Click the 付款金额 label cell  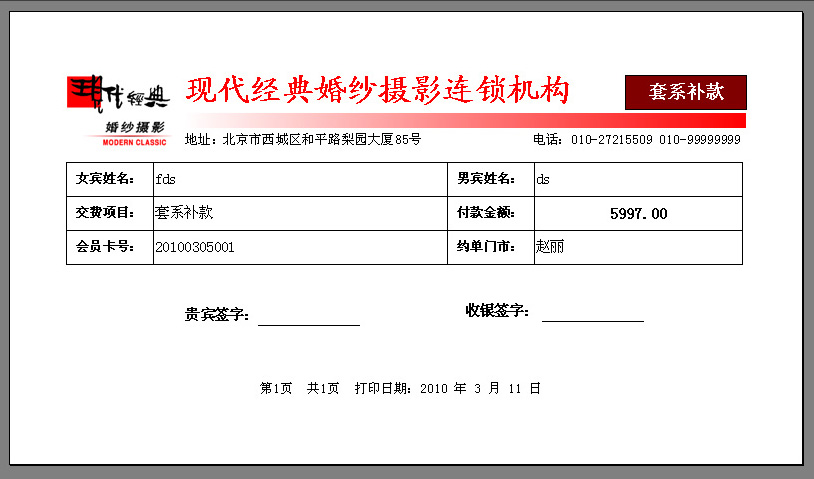pyautogui.click(x=491, y=213)
